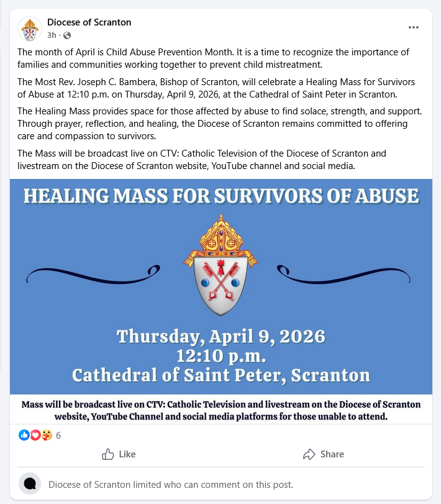
Task: Open the Healing Mass banner title image
Action: point(220,197)
